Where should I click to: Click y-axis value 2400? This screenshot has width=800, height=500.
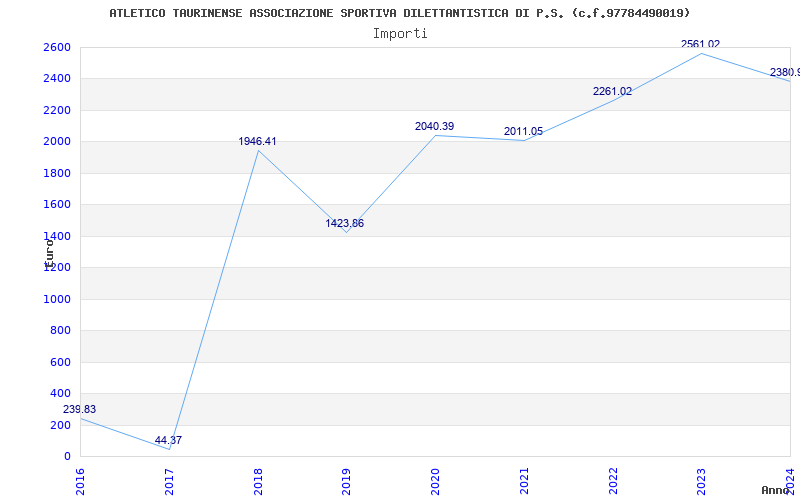tap(58, 79)
